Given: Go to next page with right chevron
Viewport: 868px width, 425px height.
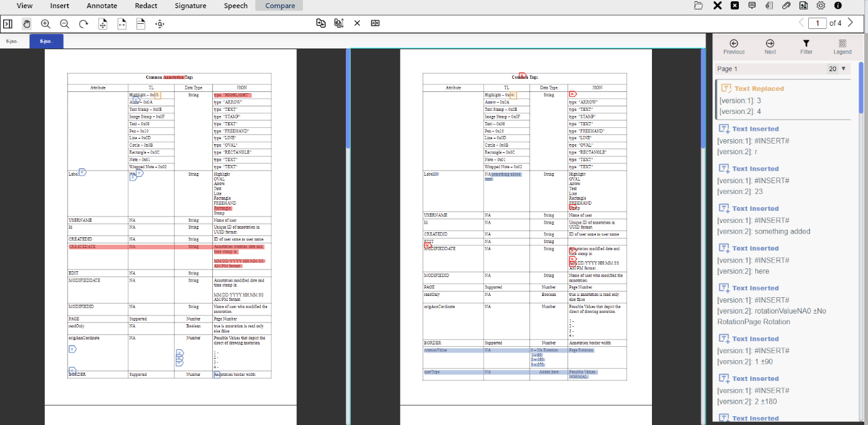Looking at the screenshot, I should tap(850, 23).
